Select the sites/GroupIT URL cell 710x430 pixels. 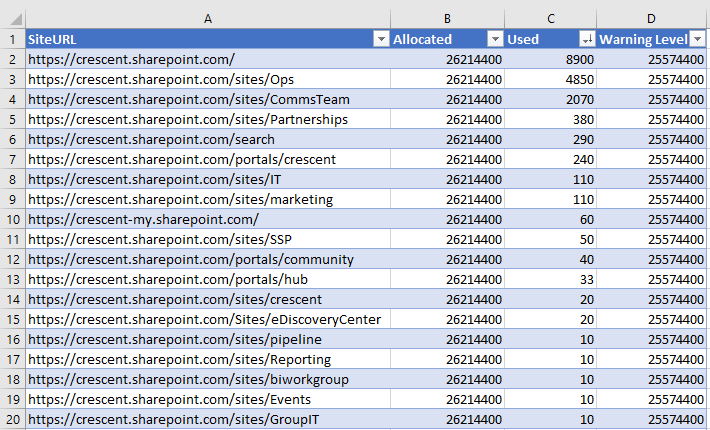[x=208, y=420]
